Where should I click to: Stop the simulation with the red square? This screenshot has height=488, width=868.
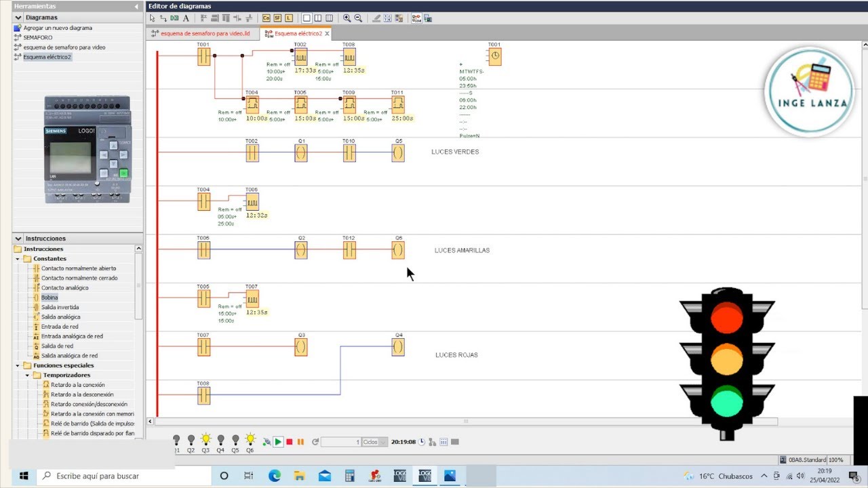(290, 442)
